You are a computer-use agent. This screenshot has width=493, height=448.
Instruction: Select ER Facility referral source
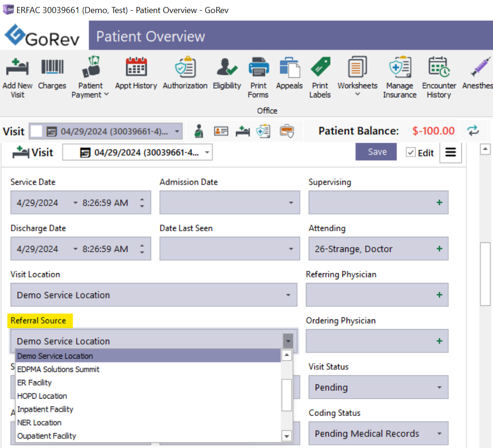pyautogui.click(x=148, y=383)
